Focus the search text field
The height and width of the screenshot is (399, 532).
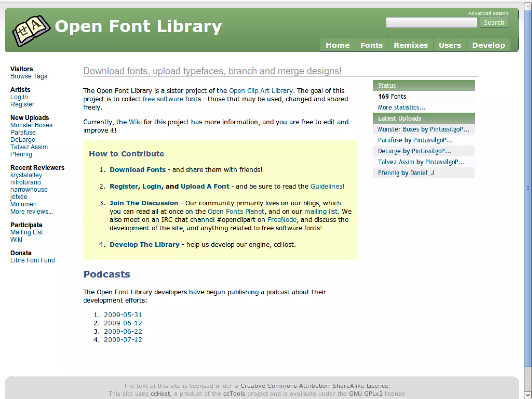click(431, 23)
